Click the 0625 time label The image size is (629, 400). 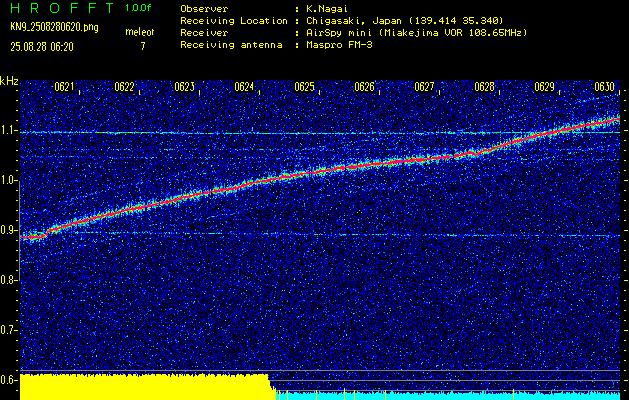[304, 87]
